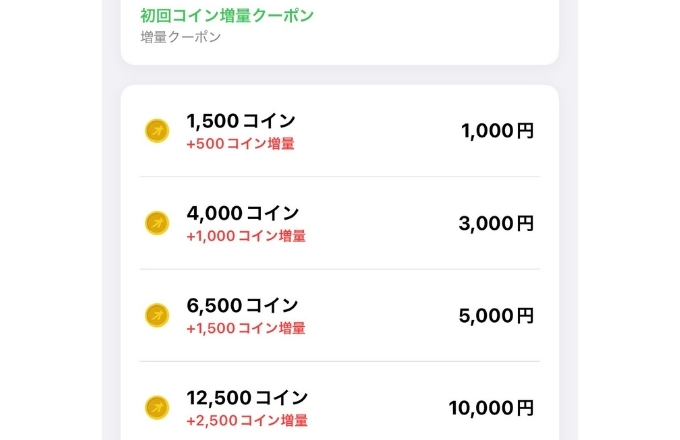Click the +500コイン増量 bonus label
The height and width of the screenshot is (440, 680).
pos(241,143)
